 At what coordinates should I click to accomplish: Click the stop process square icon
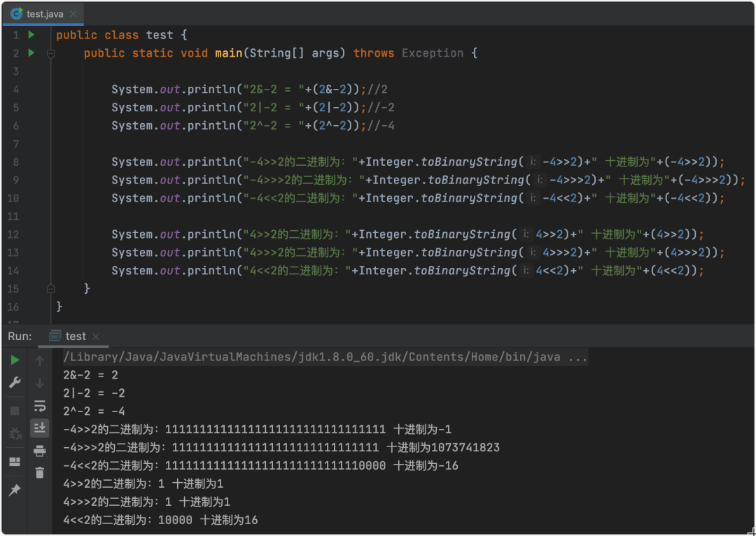[x=15, y=411]
